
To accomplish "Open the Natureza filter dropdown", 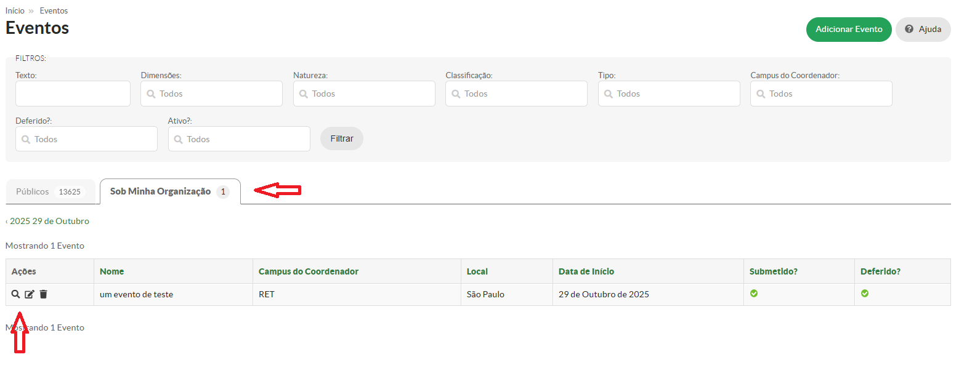I will 364,94.
